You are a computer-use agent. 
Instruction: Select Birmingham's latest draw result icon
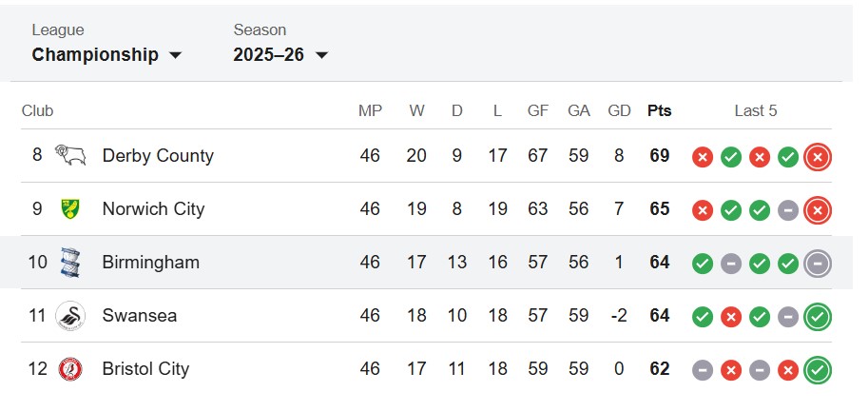point(818,263)
